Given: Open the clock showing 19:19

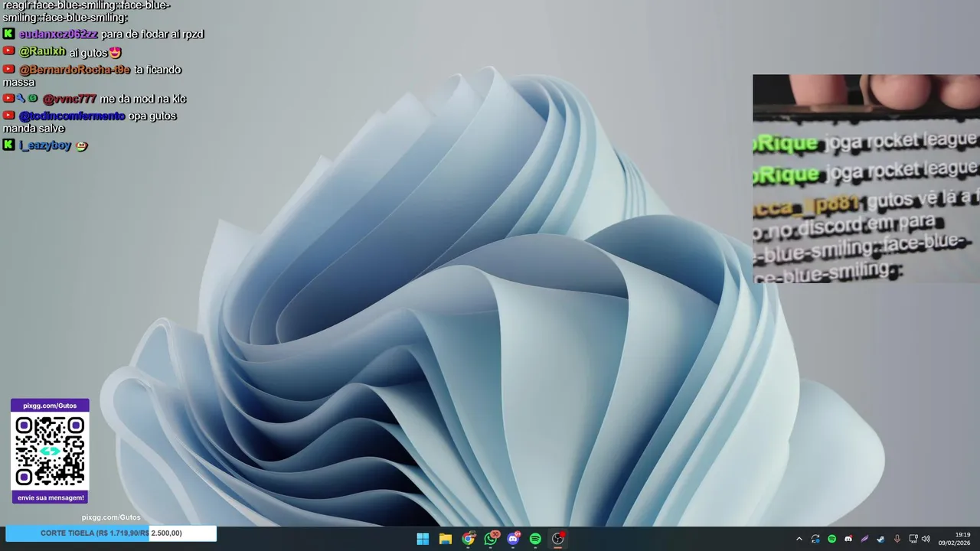Looking at the screenshot, I should click(x=955, y=539).
